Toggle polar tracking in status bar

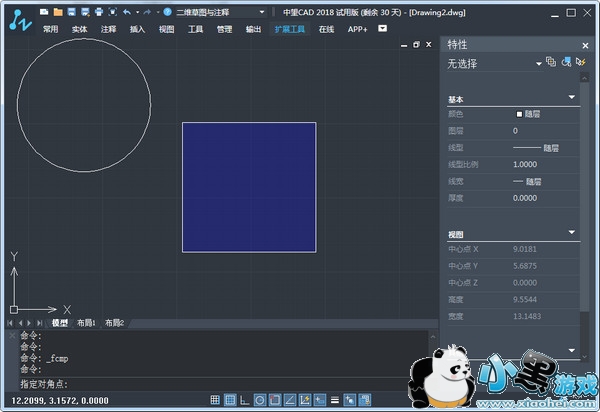(260, 400)
